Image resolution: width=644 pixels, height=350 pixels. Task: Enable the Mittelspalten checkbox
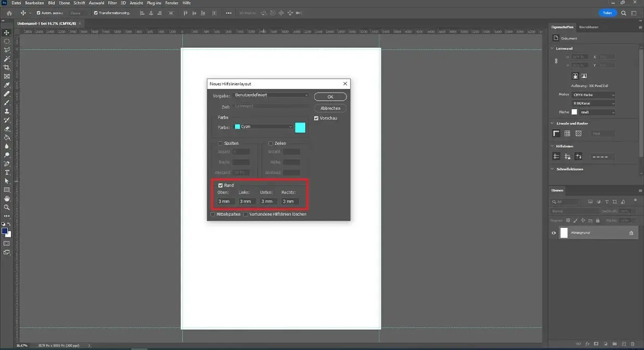point(213,214)
